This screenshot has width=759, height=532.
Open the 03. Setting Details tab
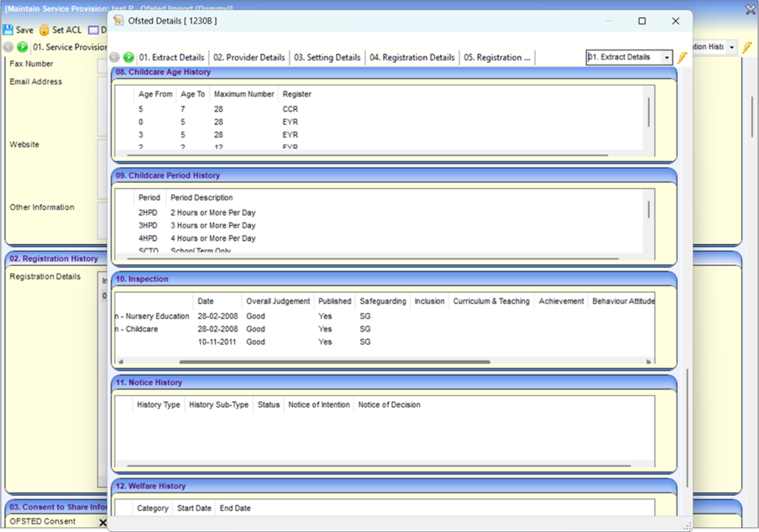(327, 57)
